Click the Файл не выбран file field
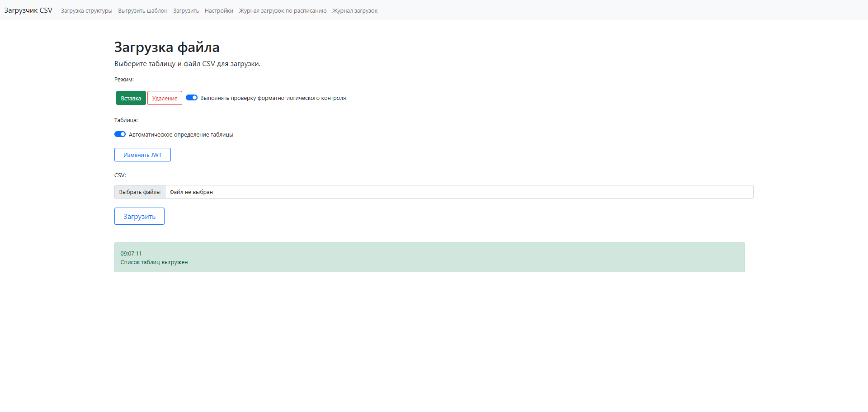This screenshot has height=412, width=868. [459, 192]
